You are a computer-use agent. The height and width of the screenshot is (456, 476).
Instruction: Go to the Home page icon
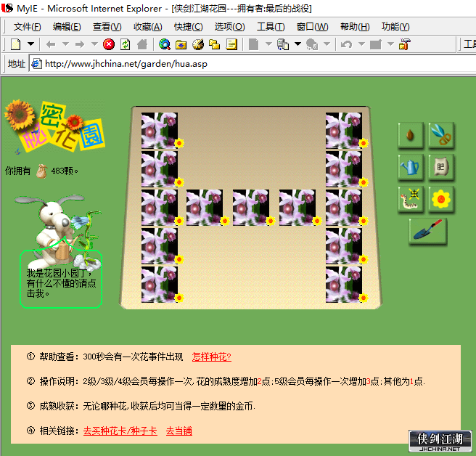[x=141, y=44]
